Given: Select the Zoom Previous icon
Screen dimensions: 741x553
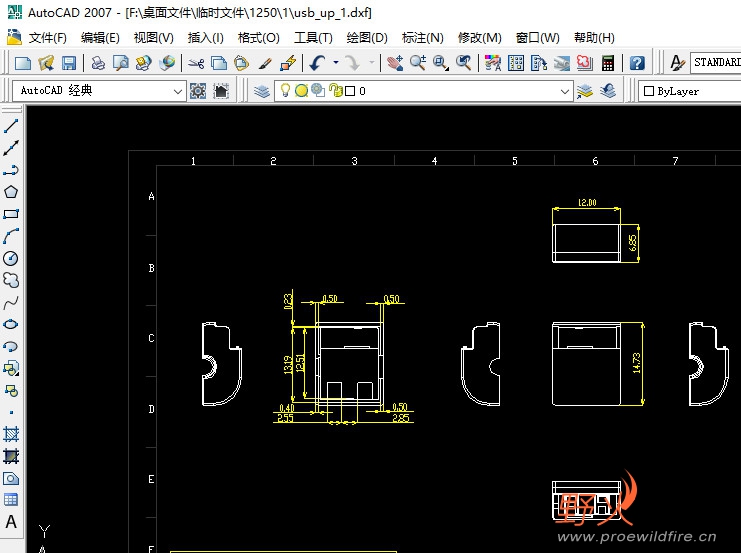Looking at the screenshot, I should pos(464,62).
